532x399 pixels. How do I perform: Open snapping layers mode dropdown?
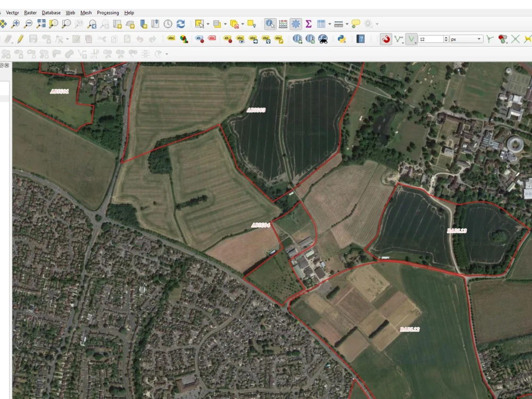click(398, 39)
